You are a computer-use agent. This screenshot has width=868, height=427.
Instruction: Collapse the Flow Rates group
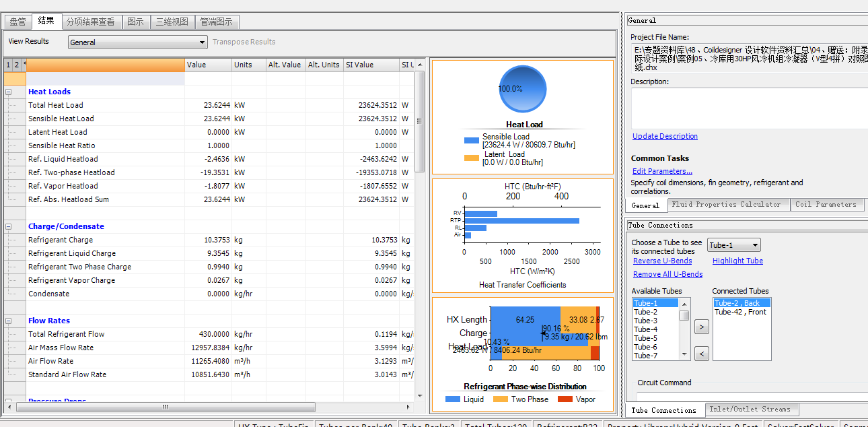pyautogui.click(x=9, y=321)
